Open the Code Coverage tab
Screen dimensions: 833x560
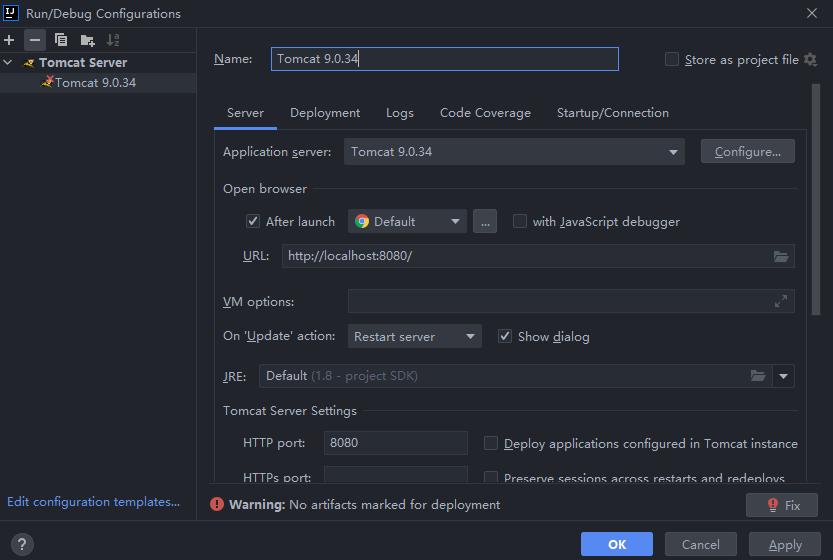(x=485, y=113)
